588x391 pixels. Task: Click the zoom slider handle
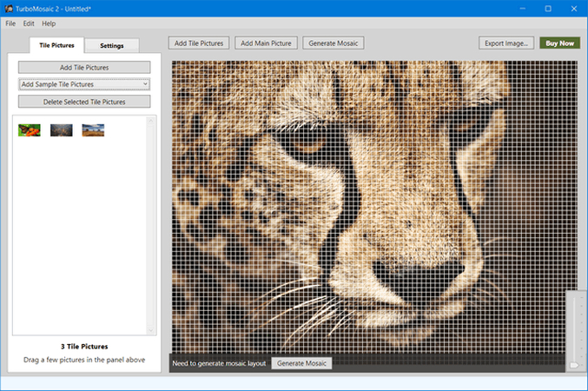(574, 365)
